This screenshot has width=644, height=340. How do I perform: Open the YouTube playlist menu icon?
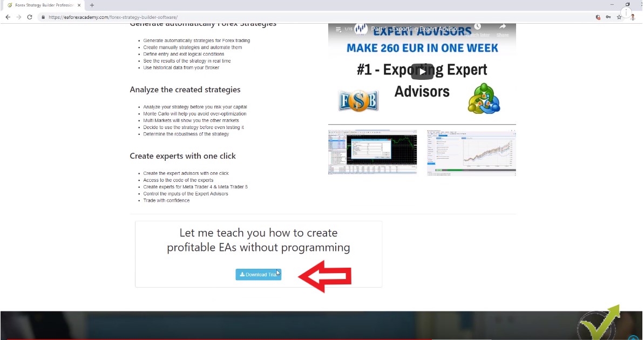click(338, 29)
